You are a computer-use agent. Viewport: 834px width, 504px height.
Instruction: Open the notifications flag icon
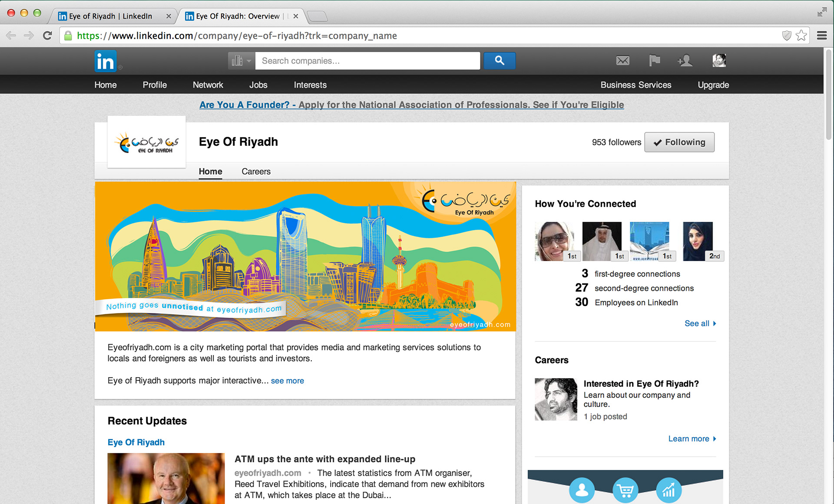pyautogui.click(x=654, y=61)
